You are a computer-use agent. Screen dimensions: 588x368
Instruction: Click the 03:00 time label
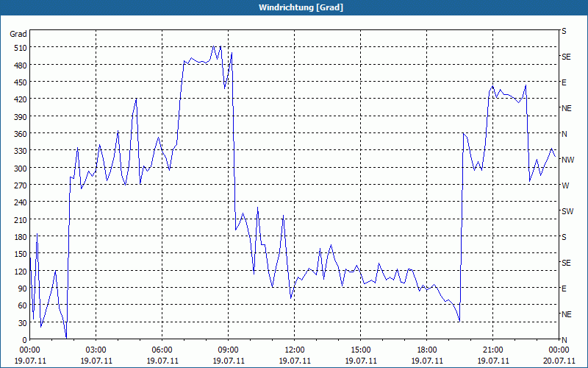click(x=96, y=350)
